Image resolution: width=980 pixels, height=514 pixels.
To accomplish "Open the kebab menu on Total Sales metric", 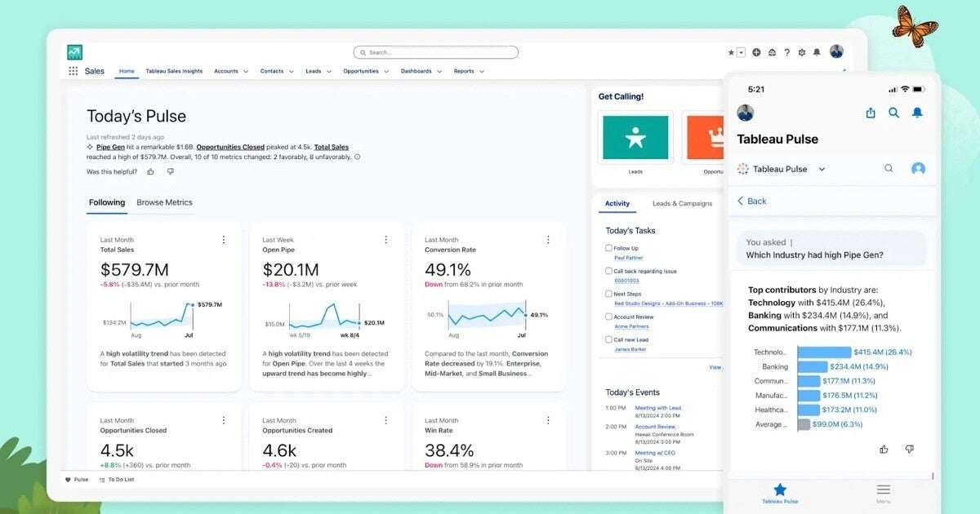I will pos(224,239).
